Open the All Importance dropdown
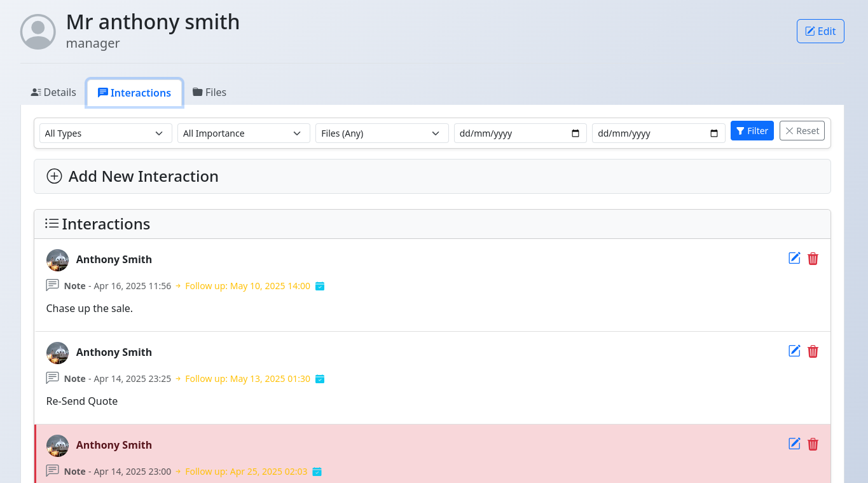Viewport: 868px width, 483px height. pyautogui.click(x=244, y=133)
